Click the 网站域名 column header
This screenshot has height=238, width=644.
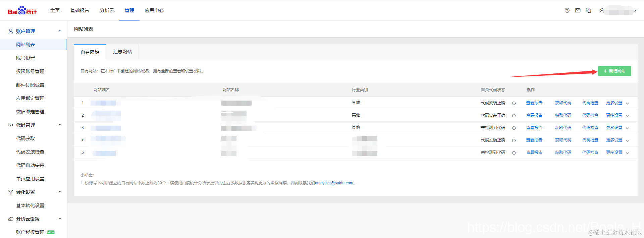(x=102, y=90)
